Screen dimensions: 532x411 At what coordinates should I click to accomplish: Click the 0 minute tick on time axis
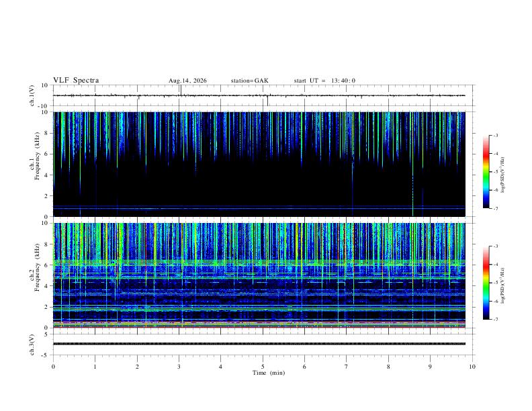53,367
